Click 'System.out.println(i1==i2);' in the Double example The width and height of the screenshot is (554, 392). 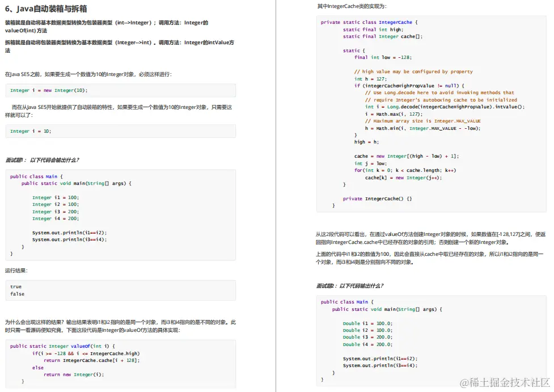click(x=380, y=359)
